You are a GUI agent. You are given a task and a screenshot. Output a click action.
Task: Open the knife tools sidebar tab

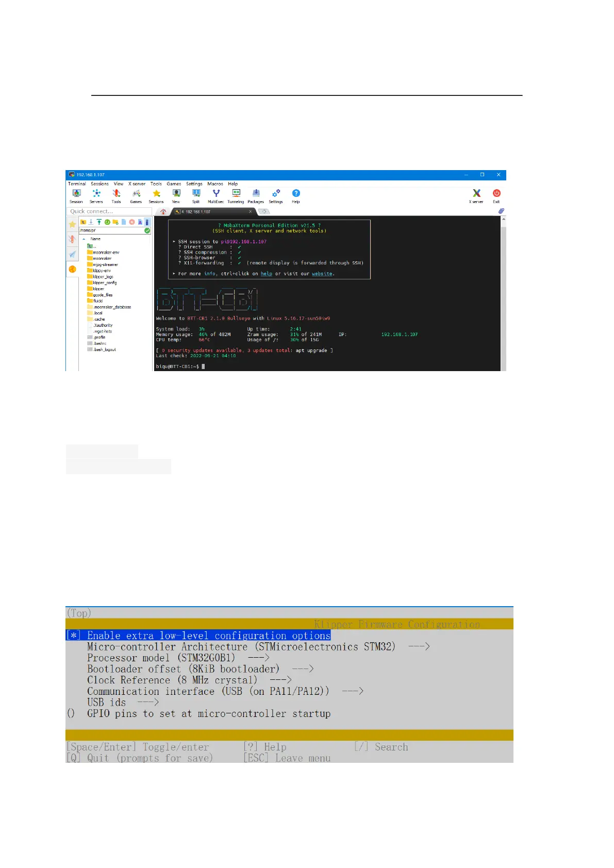[72, 239]
